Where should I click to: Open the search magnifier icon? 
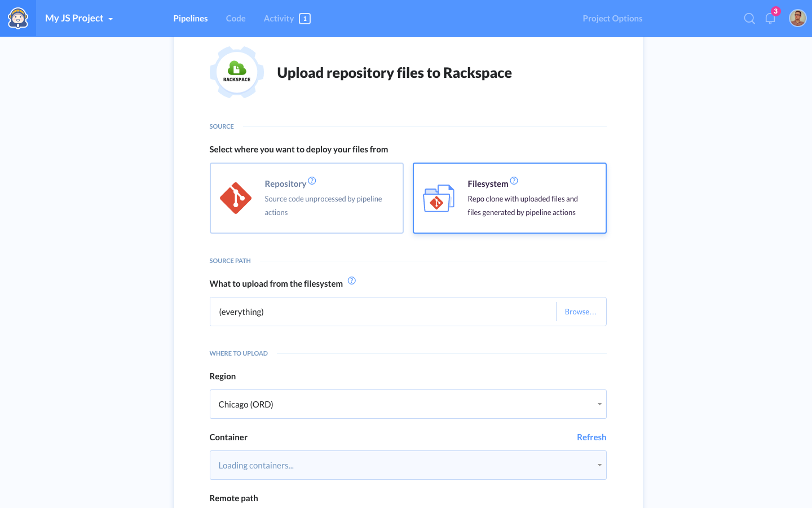[x=749, y=19]
